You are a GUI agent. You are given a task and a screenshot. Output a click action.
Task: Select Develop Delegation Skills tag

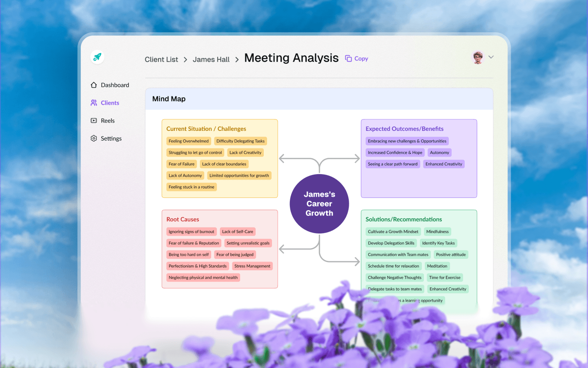coord(391,243)
